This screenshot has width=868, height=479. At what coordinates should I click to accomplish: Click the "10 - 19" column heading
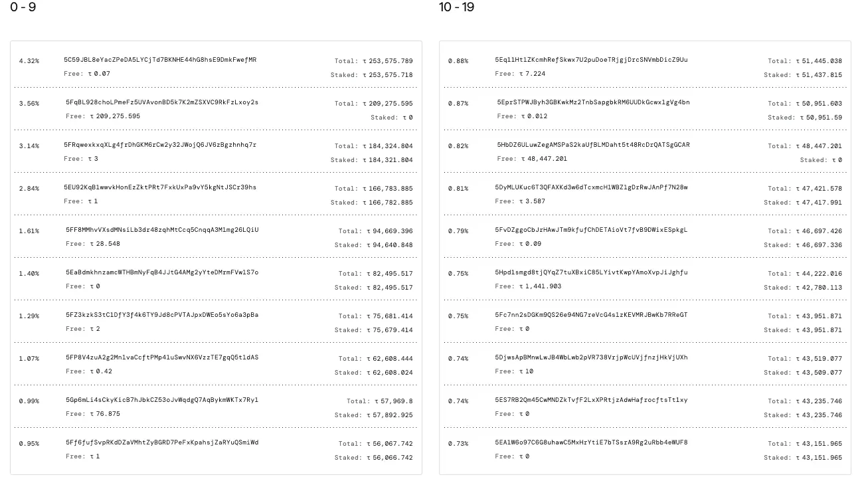pos(456,7)
